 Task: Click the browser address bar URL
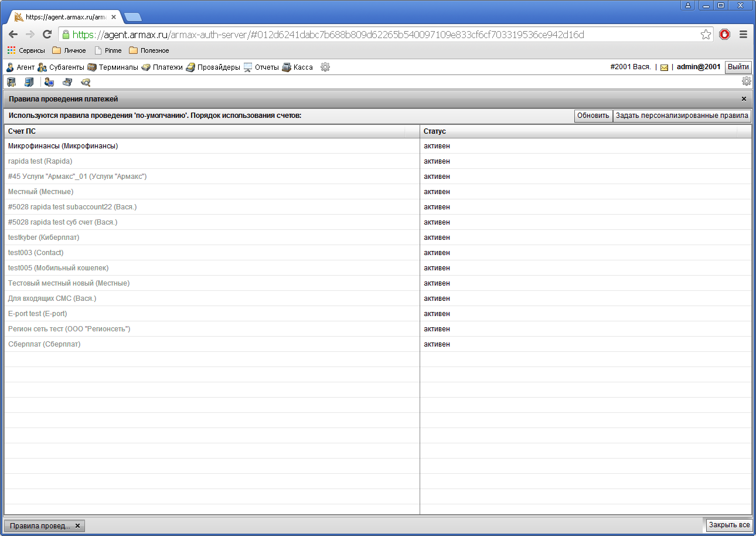(328, 35)
